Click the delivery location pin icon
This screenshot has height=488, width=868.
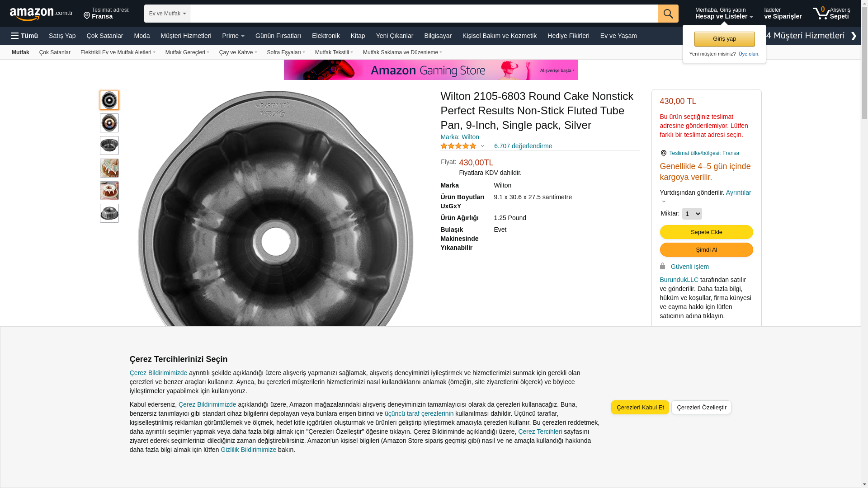point(87,16)
